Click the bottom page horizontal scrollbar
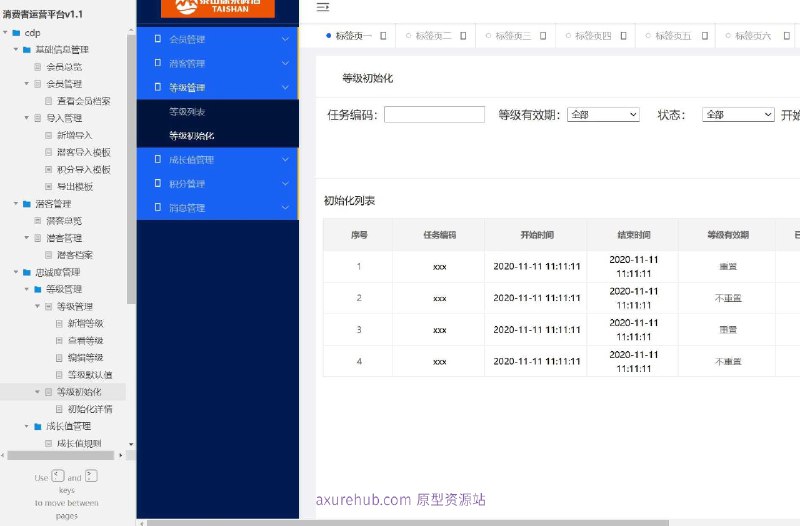Screen dimensions: 800x526 coord(408,523)
